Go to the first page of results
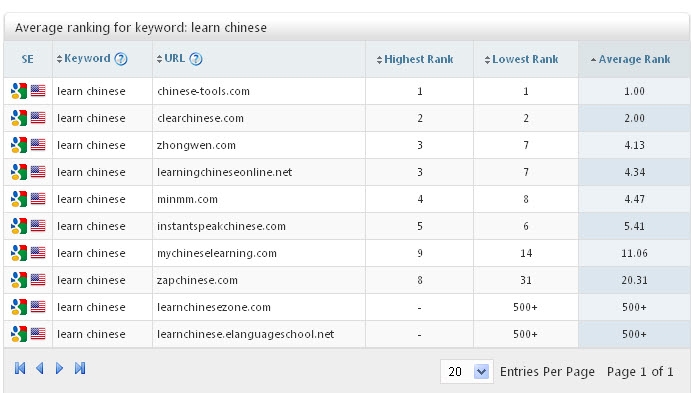The width and height of the screenshot is (691, 393). point(20,368)
